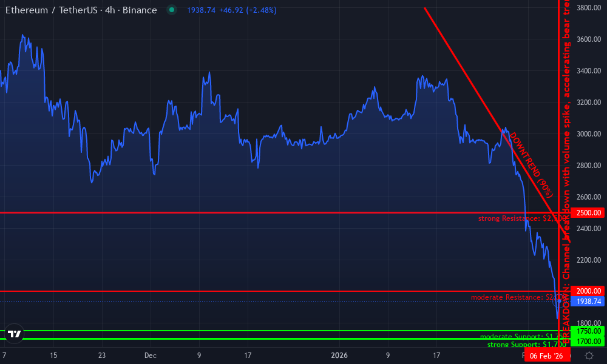The height and width of the screenshot is (364, 607).
Task: Click the 06 Feb '26 date marker
Action: point(547,356)
